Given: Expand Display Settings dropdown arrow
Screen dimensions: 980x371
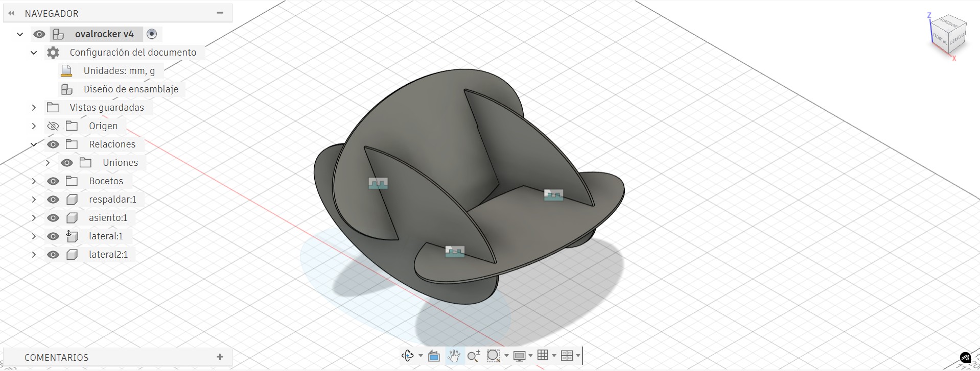Looking at the screenshot, I should (x=530, y=356).
